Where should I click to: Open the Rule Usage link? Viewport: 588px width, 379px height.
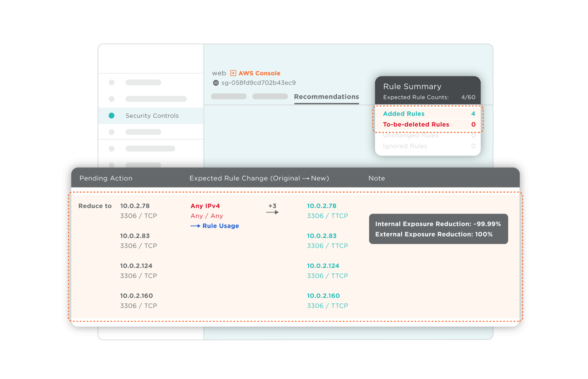[220, 226]
